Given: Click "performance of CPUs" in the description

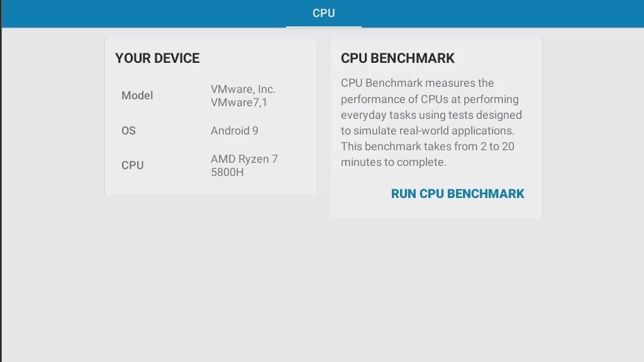Looking at the screenshot, I should click(392, 99).
